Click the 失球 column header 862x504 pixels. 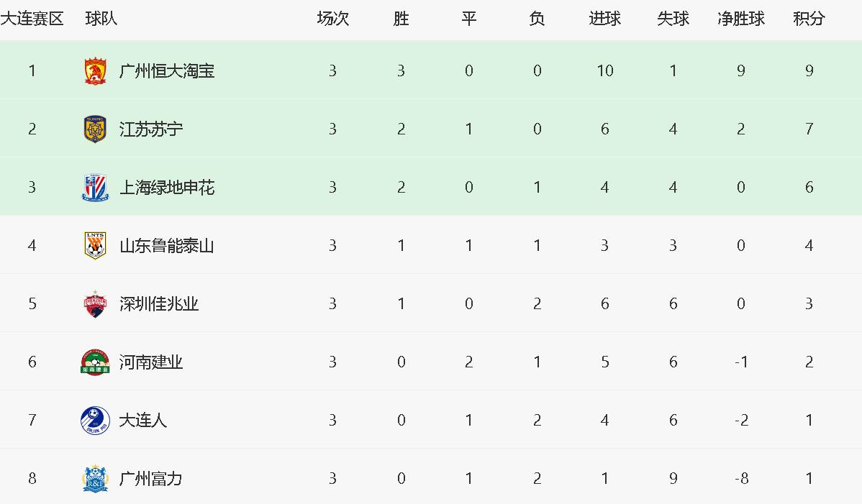pos(673,19)
